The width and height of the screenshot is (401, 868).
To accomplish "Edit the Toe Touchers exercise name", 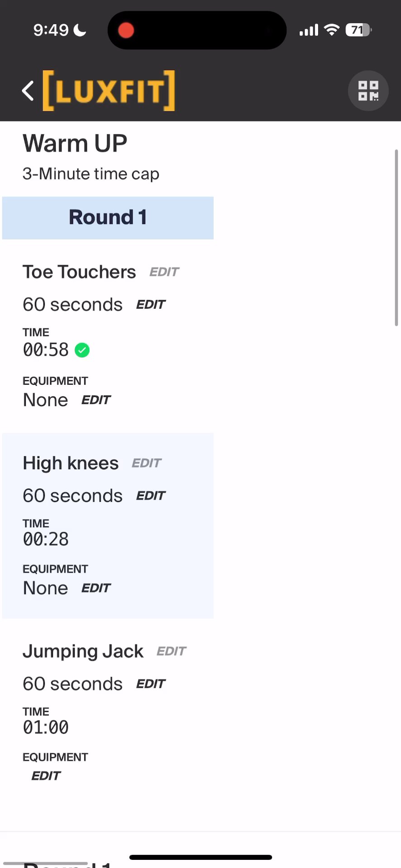I will pos(164,272).
